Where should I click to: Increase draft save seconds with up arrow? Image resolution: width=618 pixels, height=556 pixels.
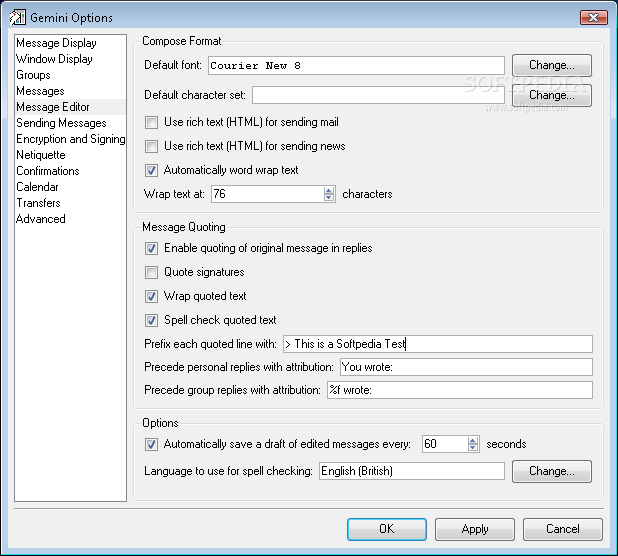(x=473, y=441)
